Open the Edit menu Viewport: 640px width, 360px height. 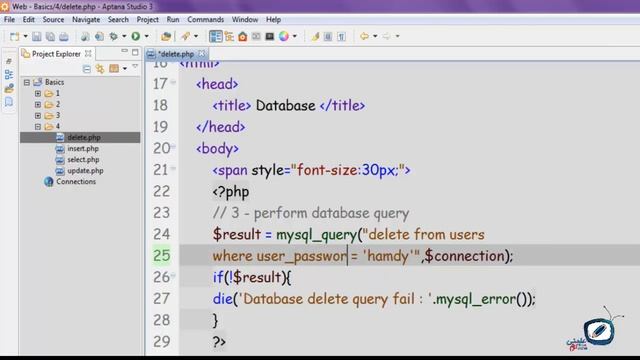click(29, 20)
